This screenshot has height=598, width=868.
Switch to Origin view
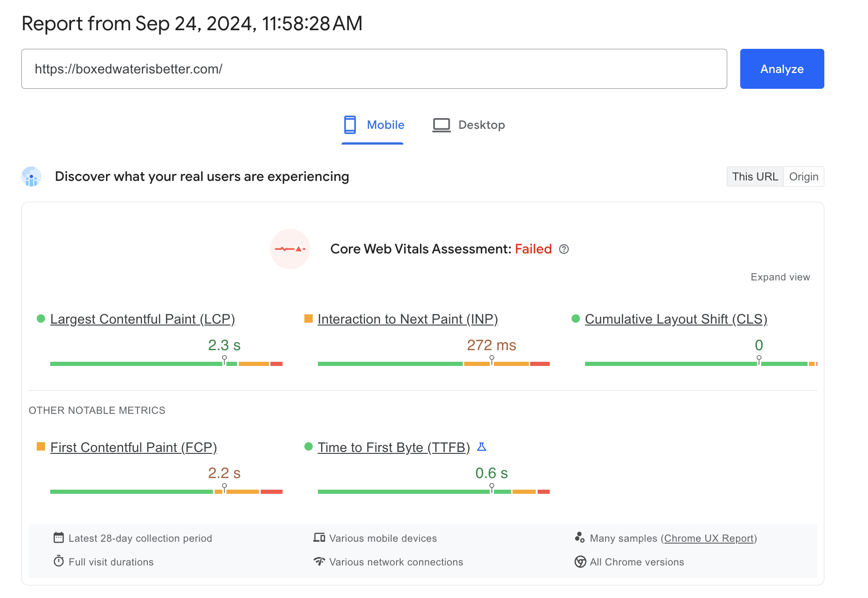pos(803,177)
